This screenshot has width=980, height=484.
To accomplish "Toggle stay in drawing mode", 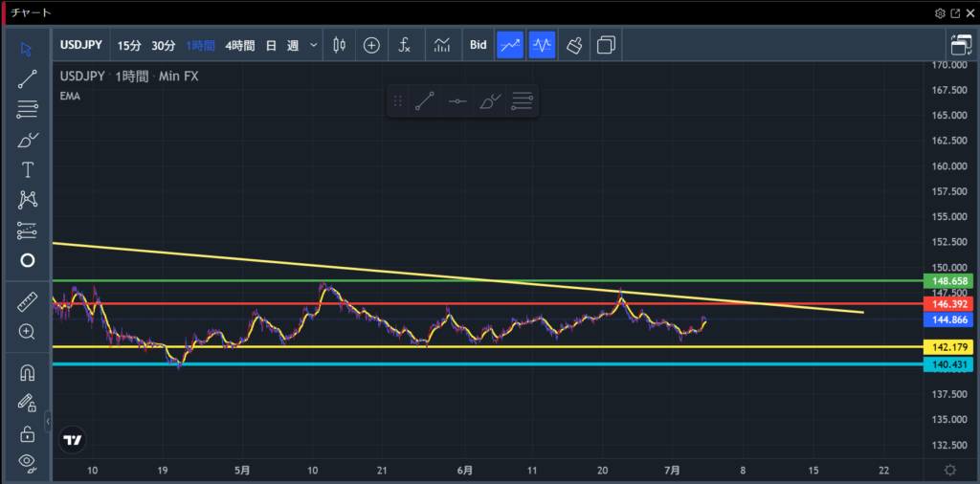I will 27,403.
